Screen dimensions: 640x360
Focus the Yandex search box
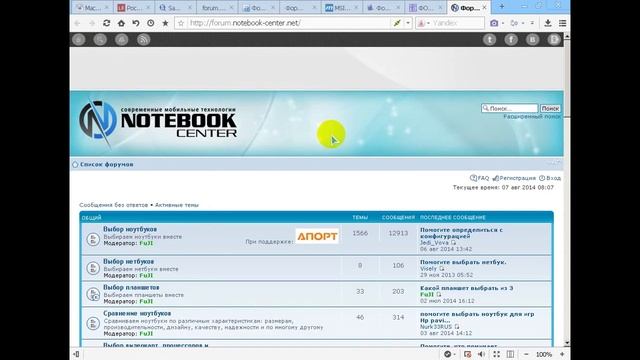click(457, 23)
